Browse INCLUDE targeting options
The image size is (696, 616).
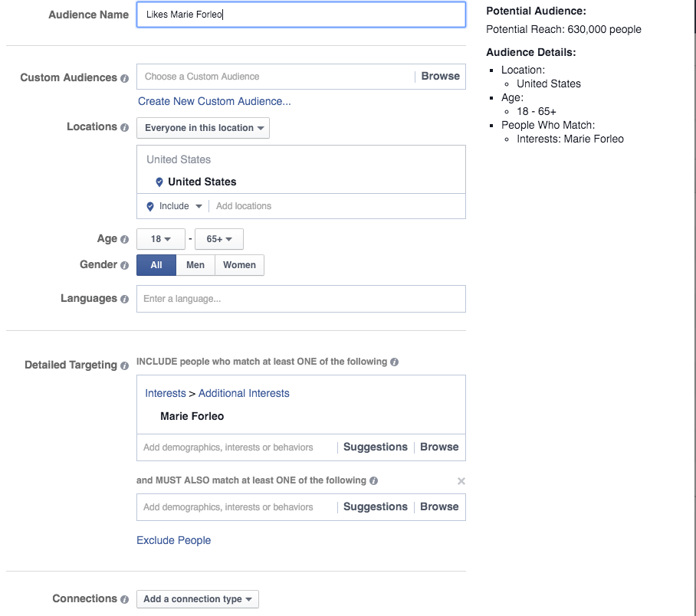click(x=439, y=447)
